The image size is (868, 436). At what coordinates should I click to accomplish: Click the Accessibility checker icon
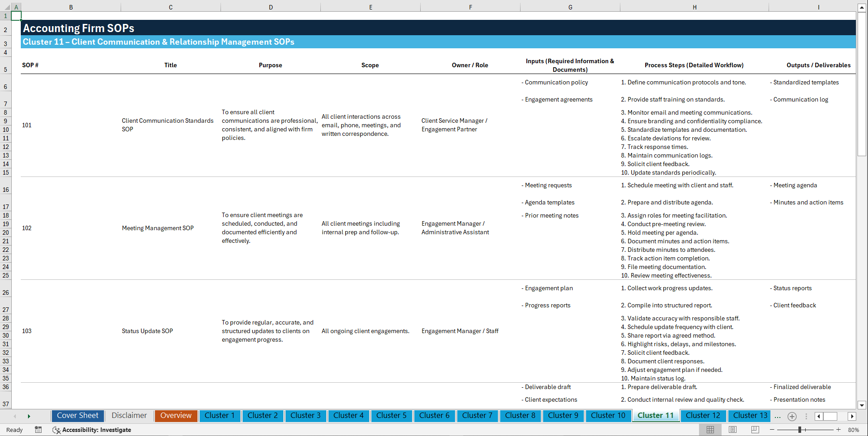click(x=56, y=430)
